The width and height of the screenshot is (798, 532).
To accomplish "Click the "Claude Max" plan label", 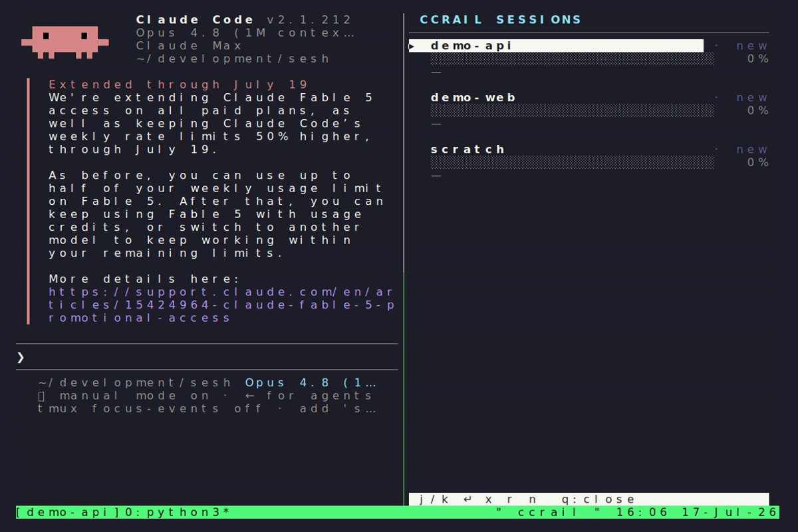I will click(x=190, y=46).
